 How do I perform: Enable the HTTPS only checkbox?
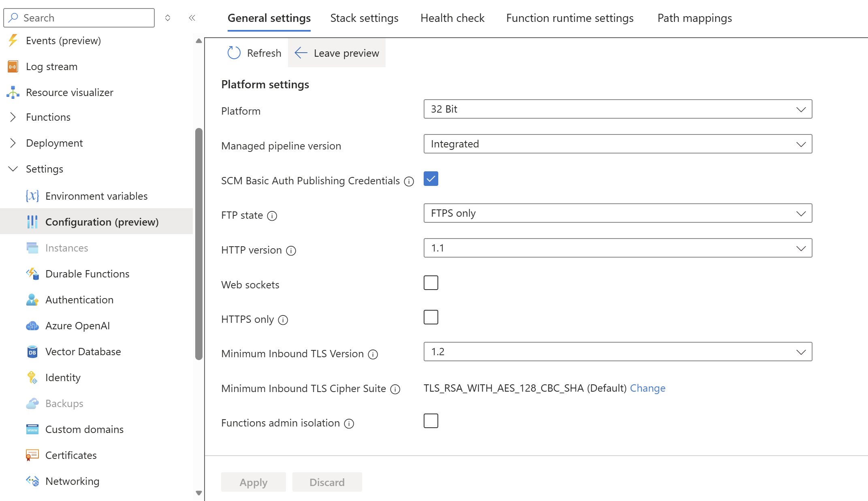click(x=431, y=317)
